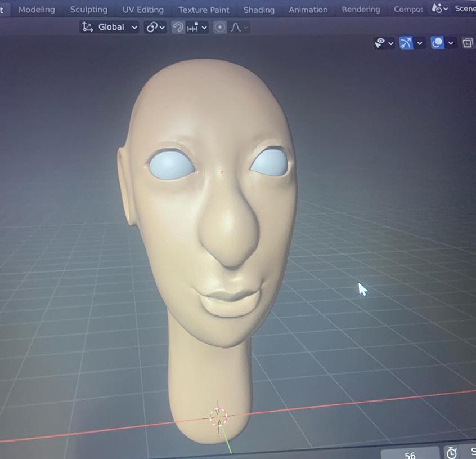Click the transform orientation axes icon
476x459 pixels.
[88, 27]
